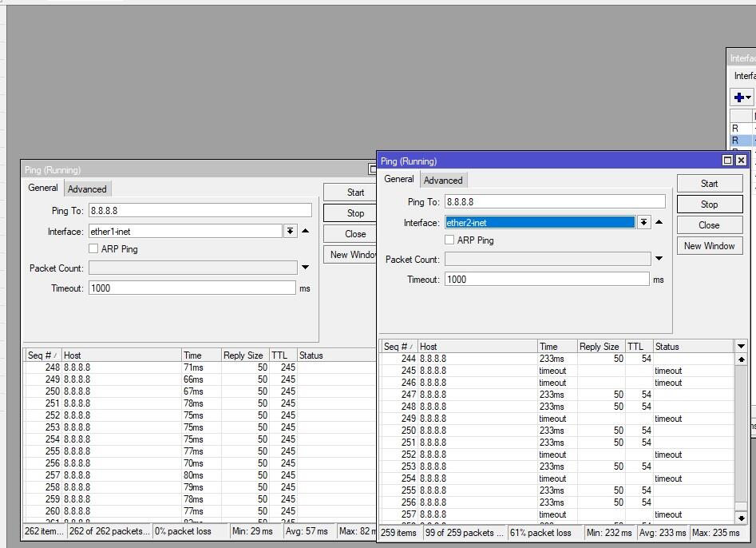Click New Window in the ether2-inet ping window
This screenshot has width=756, height=548.
(x=709, y=246)
